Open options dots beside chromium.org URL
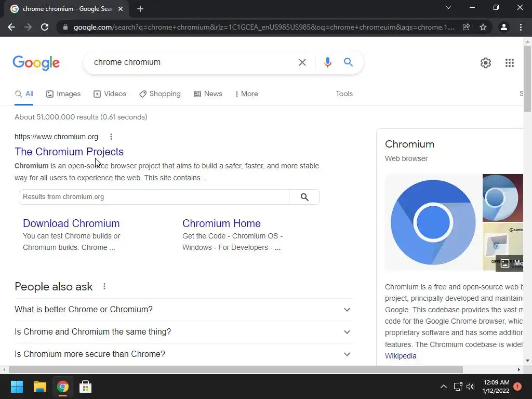This screenshot has height=399, width=532. [111, 137]
